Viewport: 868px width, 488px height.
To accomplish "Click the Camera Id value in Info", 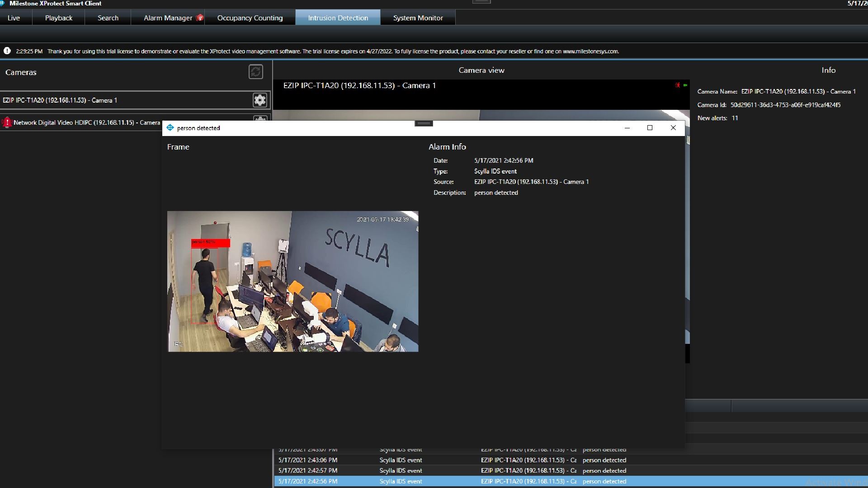I will click(x=785, y=105).
